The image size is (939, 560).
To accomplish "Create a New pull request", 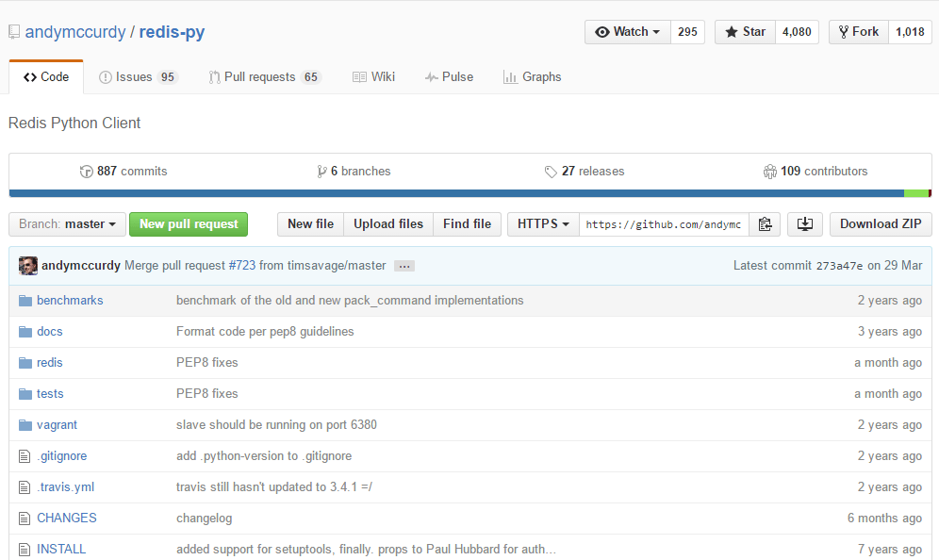I will [x=189, y=224].
